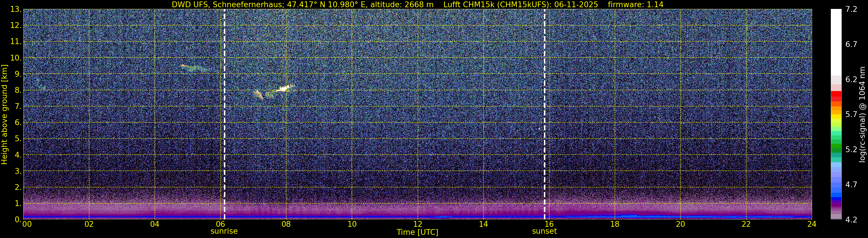Click the '08' time axis tick label
Viewport: 868px width, 238px height.
click(286, 224)
